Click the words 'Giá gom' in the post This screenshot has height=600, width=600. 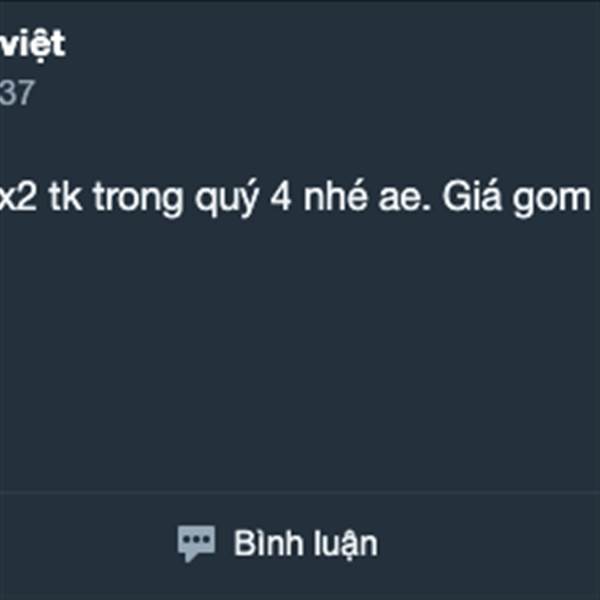click(x=517, y=198)
